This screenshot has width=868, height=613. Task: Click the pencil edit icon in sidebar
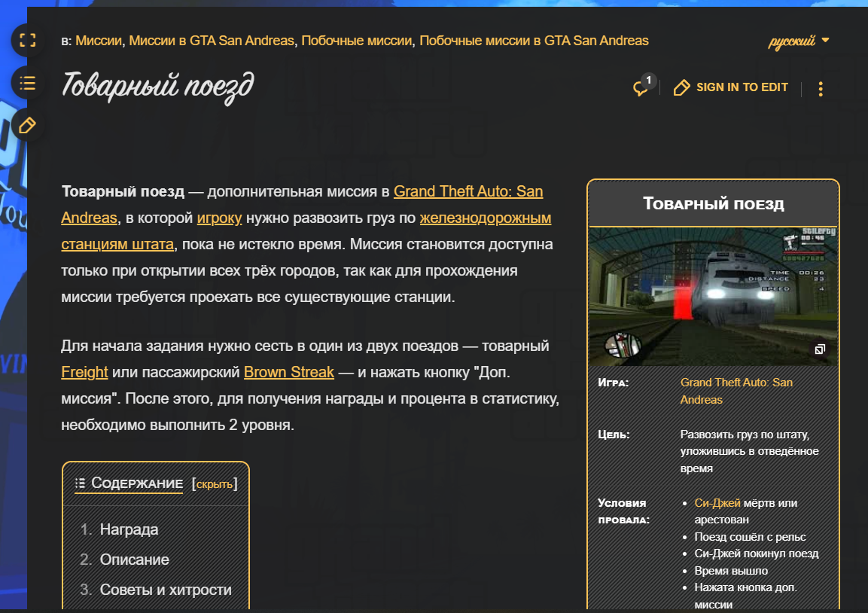[x=27, y=126]
